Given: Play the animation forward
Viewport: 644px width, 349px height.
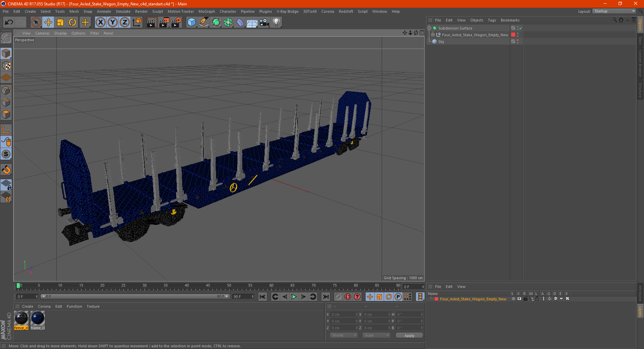Looking at the screenshot, I should pos(294,297).
